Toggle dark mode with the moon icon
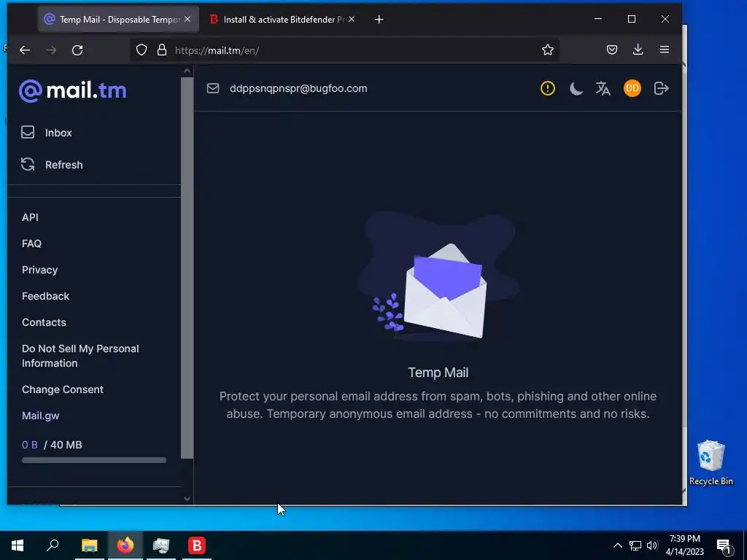The height and width of the screenshot is (560, 747). click(x=576, y=88)
